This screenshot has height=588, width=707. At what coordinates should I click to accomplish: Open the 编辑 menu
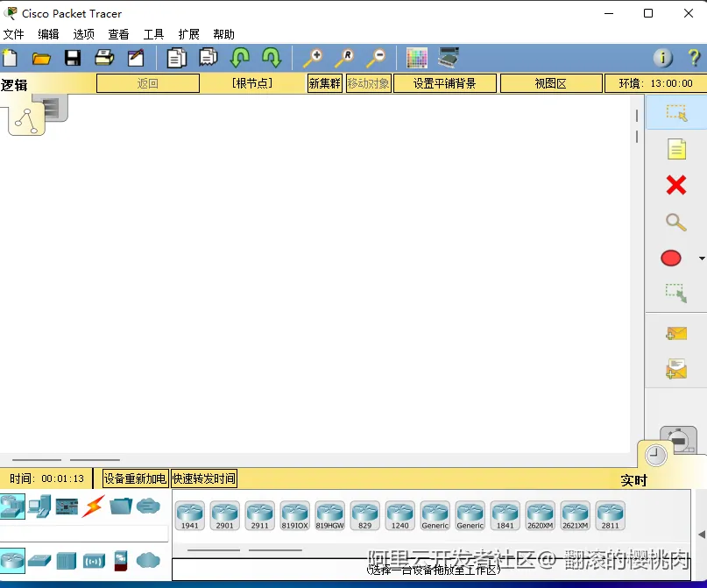(48, 34)
